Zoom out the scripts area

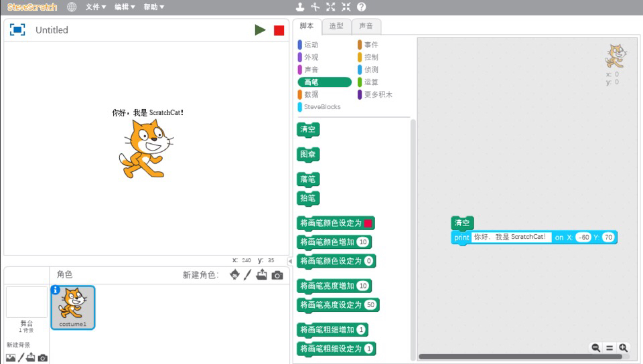[x=596, y=348]
